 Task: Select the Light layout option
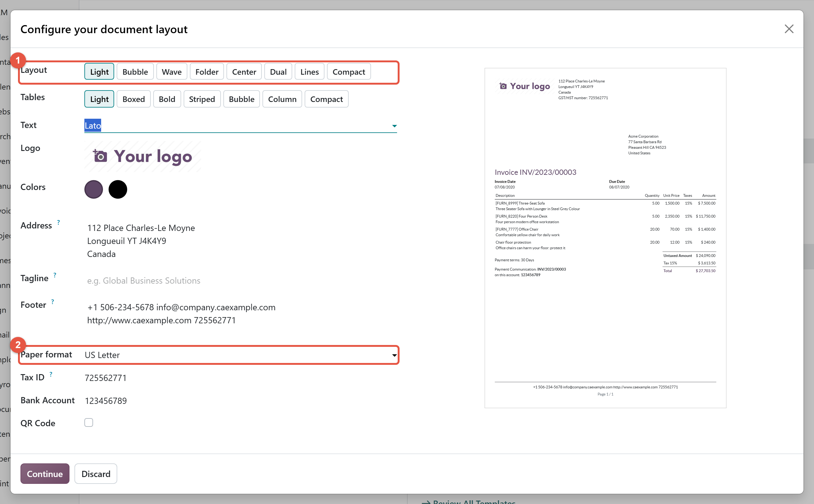click(x=99, y=72)
